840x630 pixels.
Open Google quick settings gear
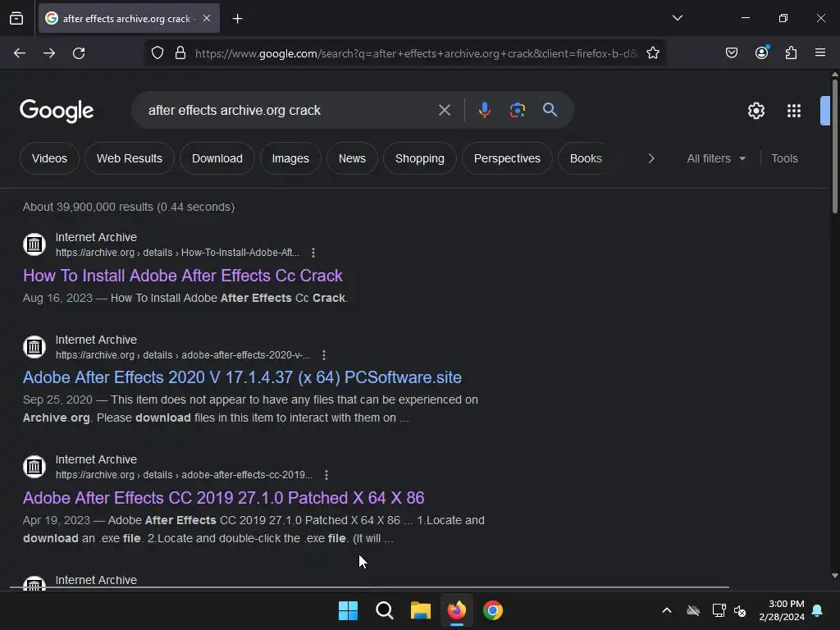(756, 111)
